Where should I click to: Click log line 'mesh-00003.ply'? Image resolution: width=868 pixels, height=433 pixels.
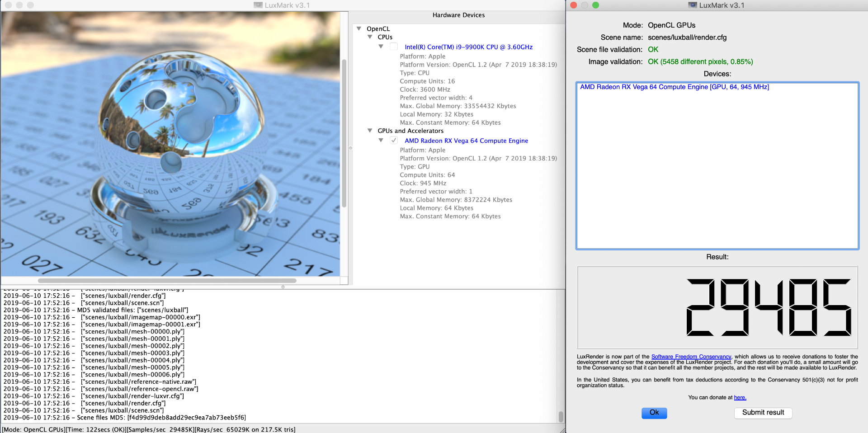tap(94, 353)
